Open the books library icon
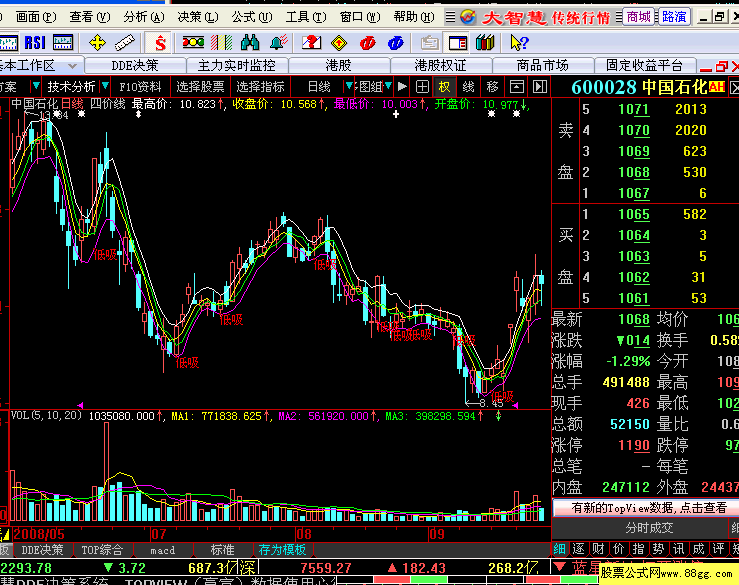 point(485,43)
